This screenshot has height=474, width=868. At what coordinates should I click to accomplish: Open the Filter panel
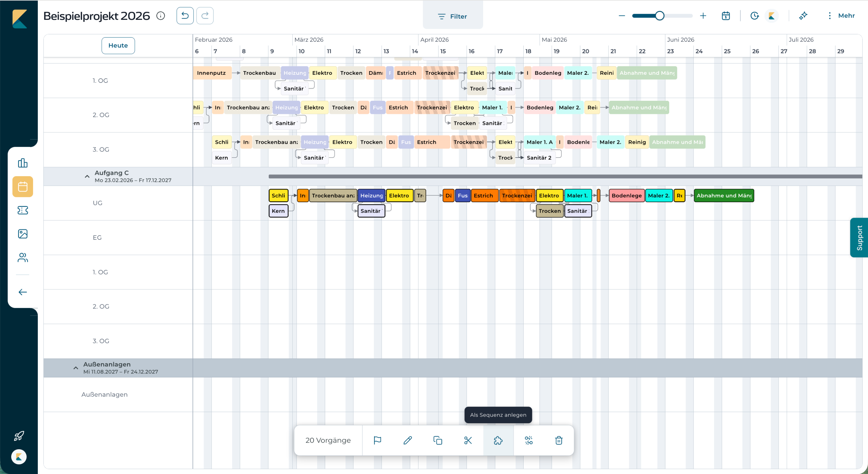pos(452,16)
